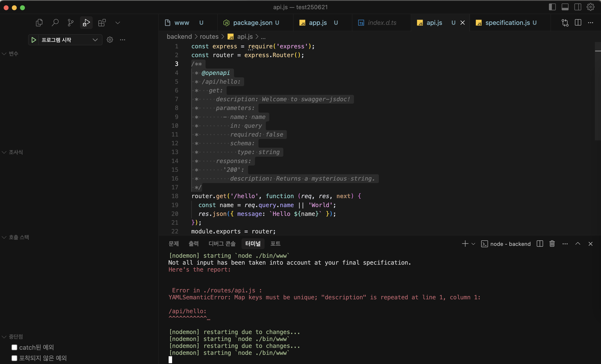
Task: Open editor more actions ellipsis
Action: 591,23
